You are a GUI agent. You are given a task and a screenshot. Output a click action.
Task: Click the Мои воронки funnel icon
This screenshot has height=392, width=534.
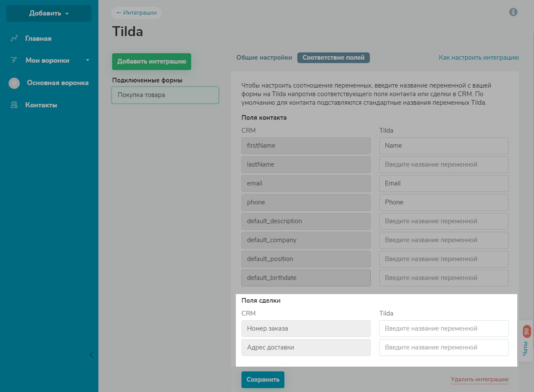14,61
